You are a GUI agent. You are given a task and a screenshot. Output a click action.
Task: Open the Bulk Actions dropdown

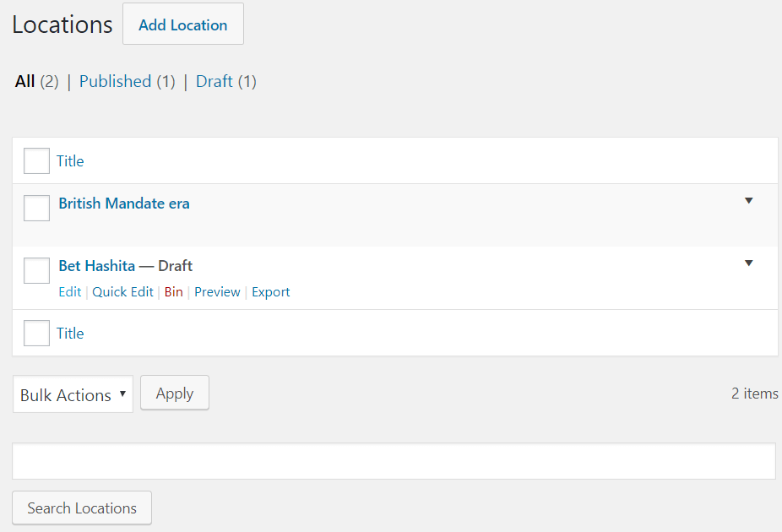point(73,394)
